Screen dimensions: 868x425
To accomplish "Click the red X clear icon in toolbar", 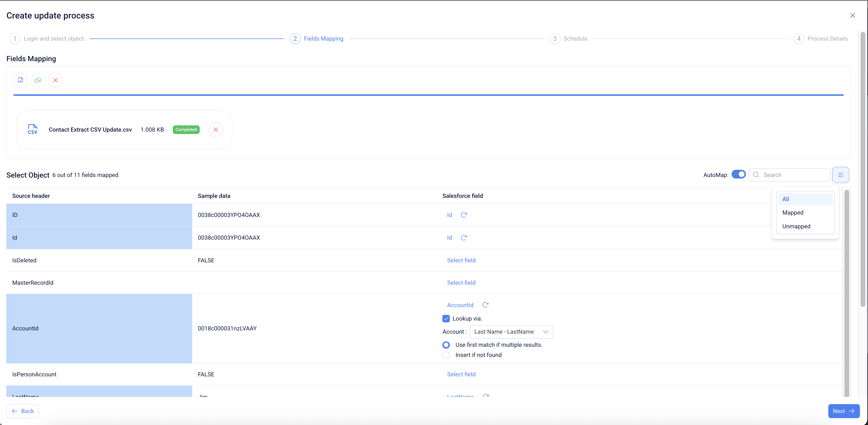I will [55, 80].
